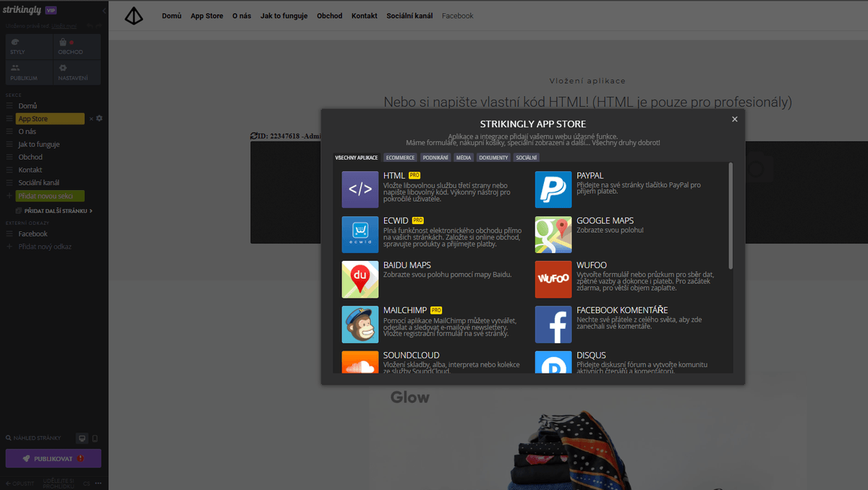Click the App Store dialog scrollbar
868x490 pixels.
point(731,215)
